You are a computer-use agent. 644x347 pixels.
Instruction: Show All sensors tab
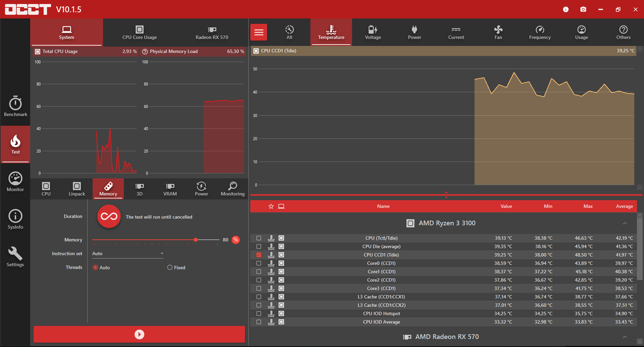pos(289,32)
